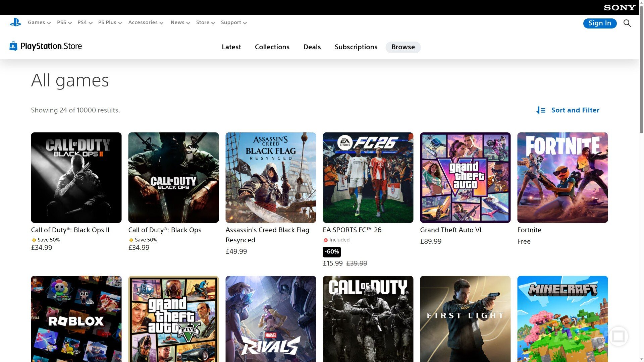The image size is (644, 362).
Task: Select the Browse tab
Action: pyautogui.click(x=403, y=47)
